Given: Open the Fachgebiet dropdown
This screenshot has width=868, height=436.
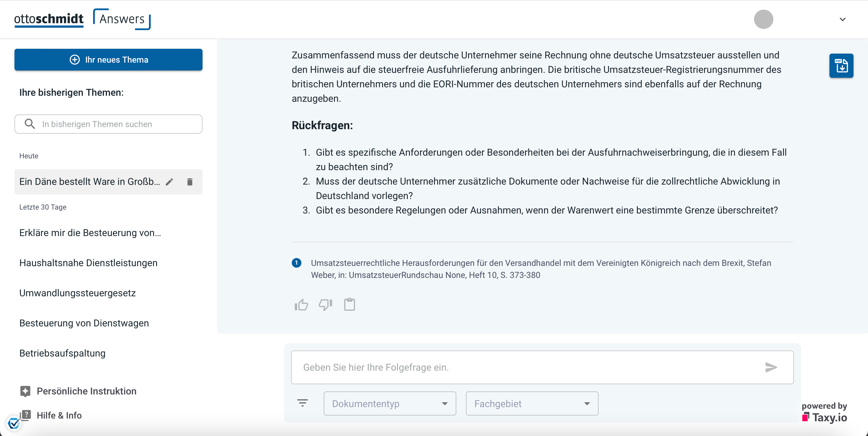Looking at the screenshot, I should pyautogui.click(x=532, y=403).
